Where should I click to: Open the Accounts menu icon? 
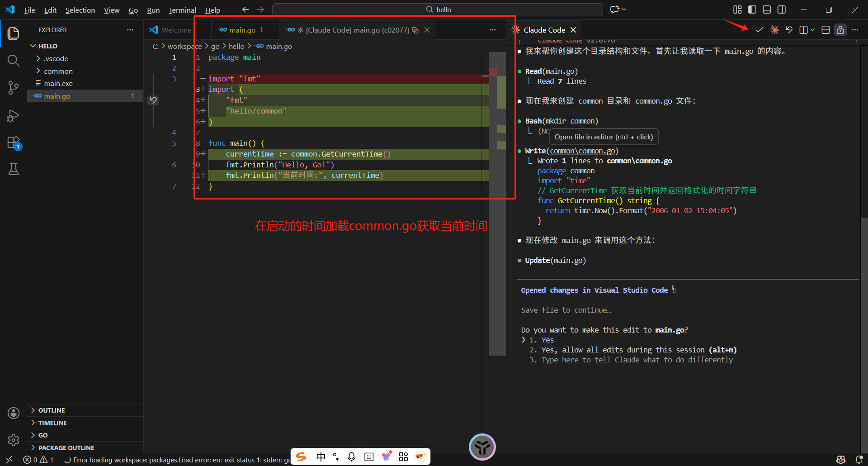[14, 413]
